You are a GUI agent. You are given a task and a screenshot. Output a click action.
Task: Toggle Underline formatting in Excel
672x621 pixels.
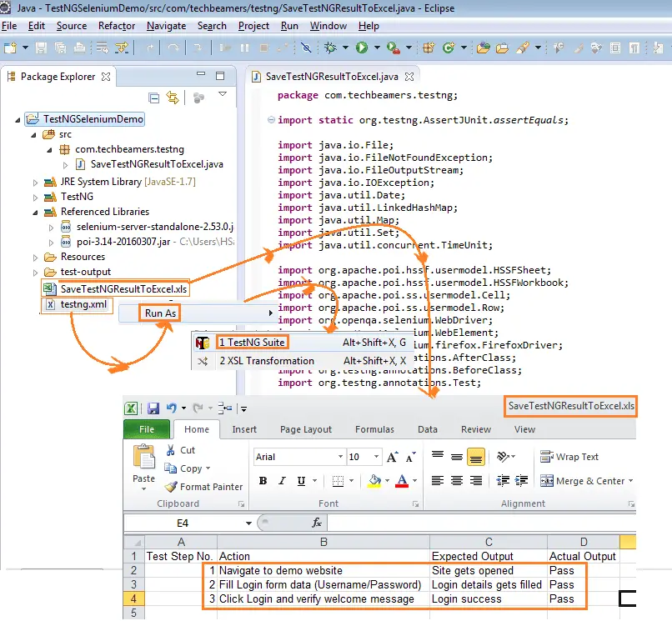click(x=301, y=480)
